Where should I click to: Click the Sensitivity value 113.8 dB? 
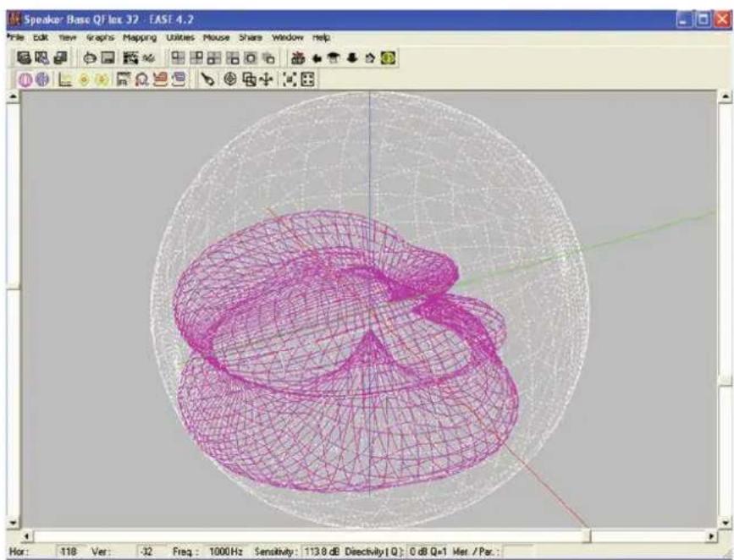[321, 552]
